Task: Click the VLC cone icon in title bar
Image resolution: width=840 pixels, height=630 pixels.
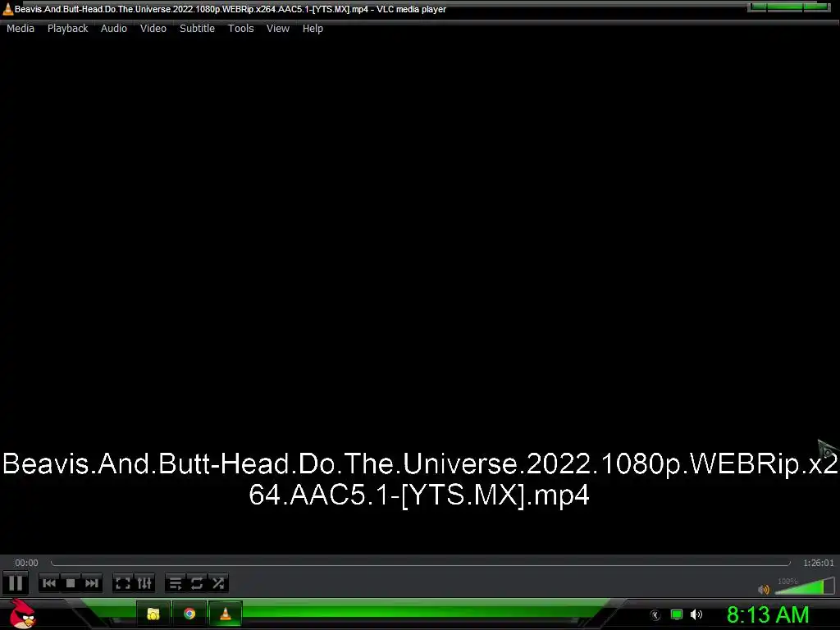Action: 7,9
